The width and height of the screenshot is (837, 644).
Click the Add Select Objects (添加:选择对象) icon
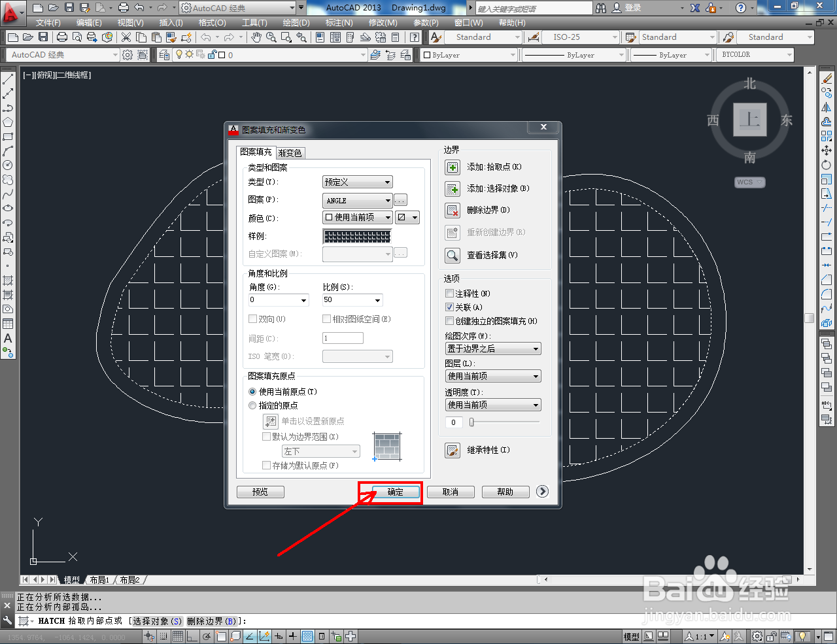click(x=453, y=189)
